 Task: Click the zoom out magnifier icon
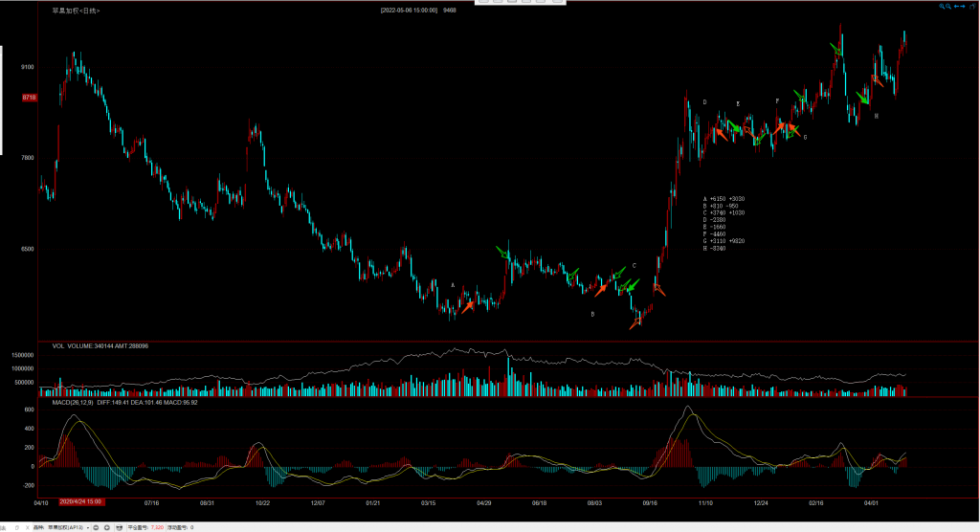pos(947,6)
